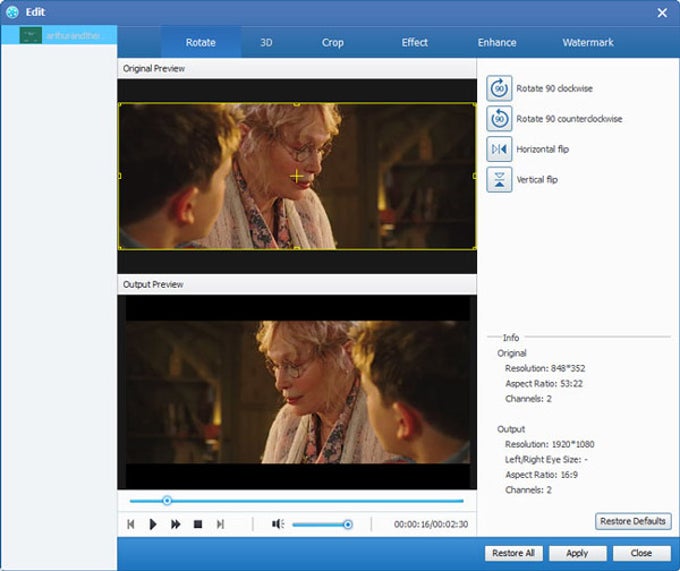Mute the preview audio speaker icon
The width and height of the screenshot is (680, 571).
[278, 524]
